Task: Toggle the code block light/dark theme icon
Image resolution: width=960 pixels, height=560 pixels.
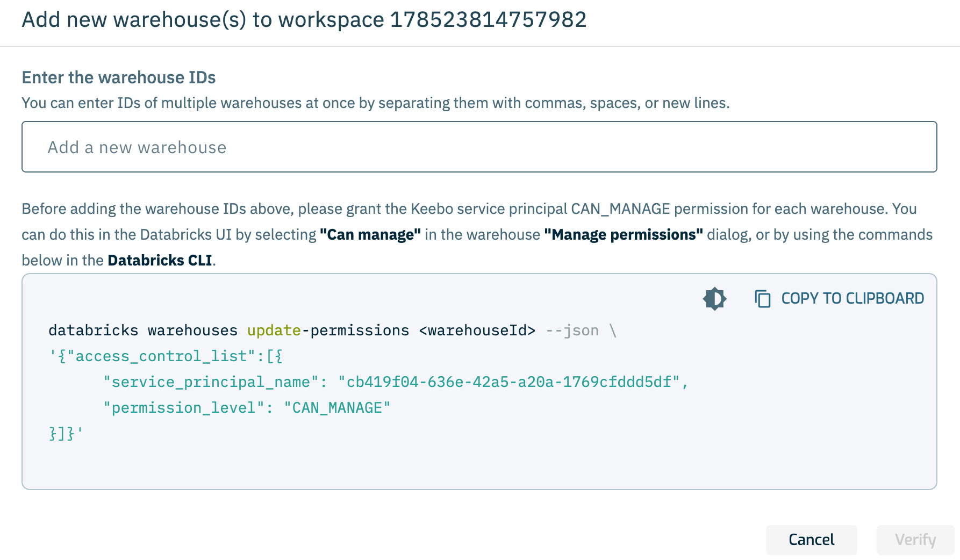Action: coord(714,298)
